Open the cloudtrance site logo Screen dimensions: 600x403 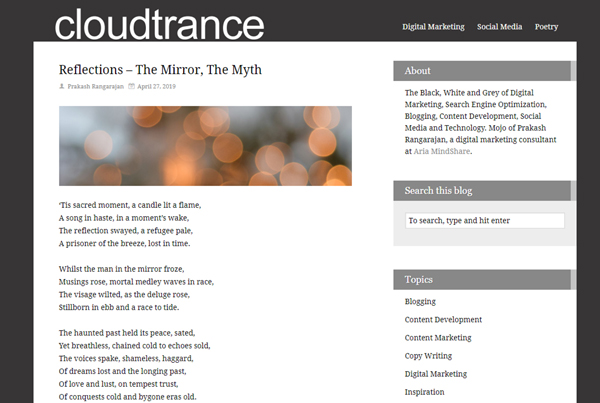click(x=159, y=24)
